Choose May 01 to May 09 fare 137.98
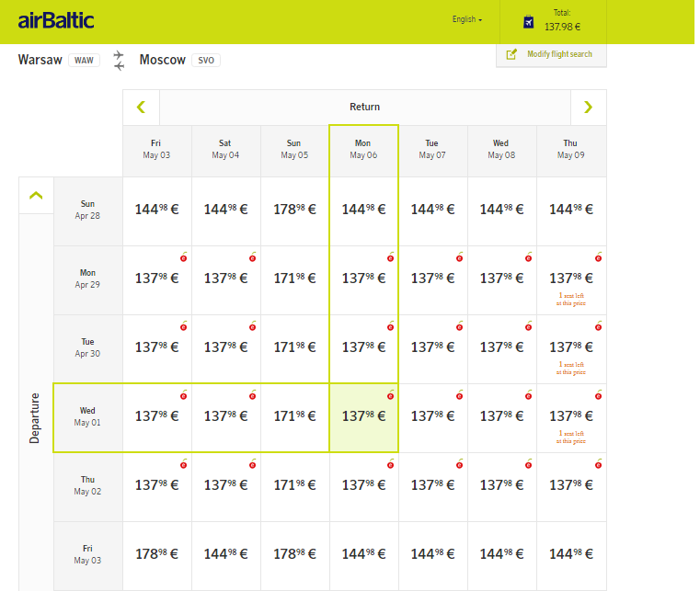 571,417
